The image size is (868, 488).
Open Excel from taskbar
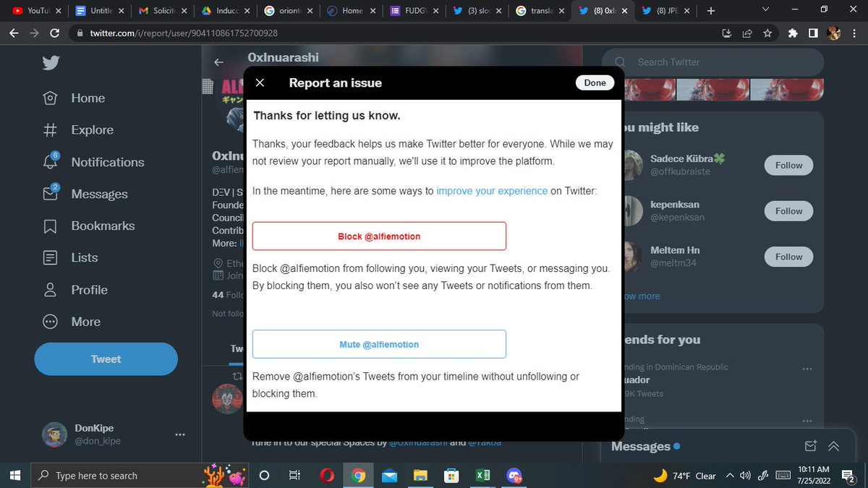tap(482, 475)
